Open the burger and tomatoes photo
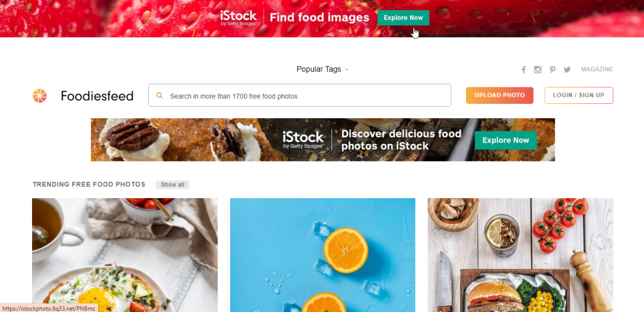 [x=520, y=255]
